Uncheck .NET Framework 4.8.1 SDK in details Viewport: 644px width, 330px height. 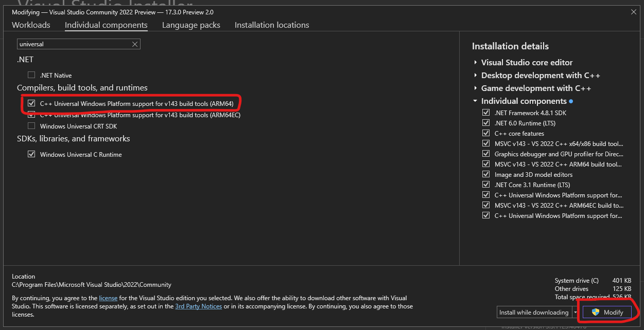[x=485, y=113]
